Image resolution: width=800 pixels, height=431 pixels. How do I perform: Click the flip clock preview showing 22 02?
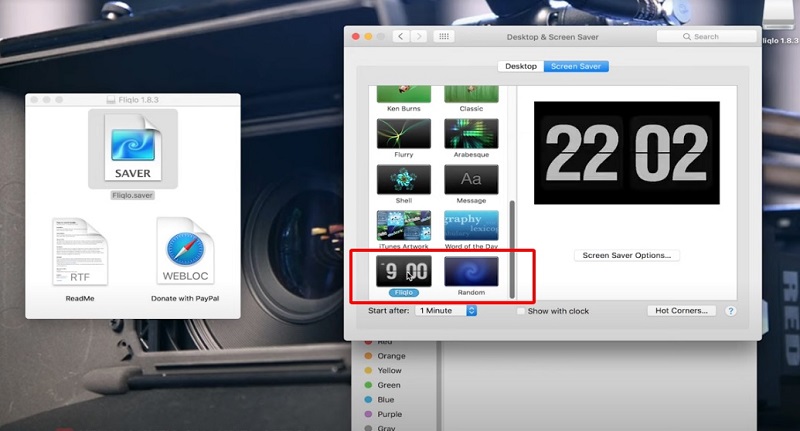coord(627,153)
